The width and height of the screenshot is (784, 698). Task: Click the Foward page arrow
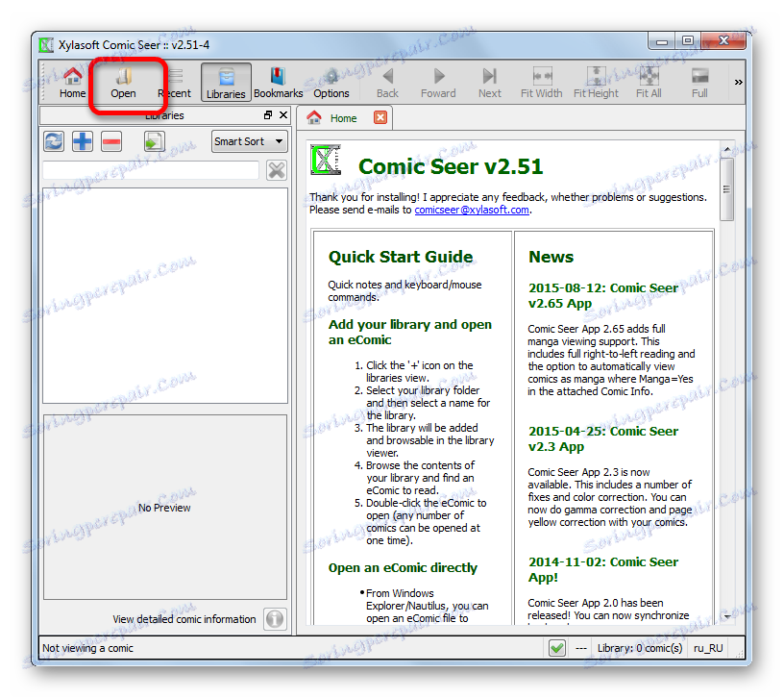(438, 83)
